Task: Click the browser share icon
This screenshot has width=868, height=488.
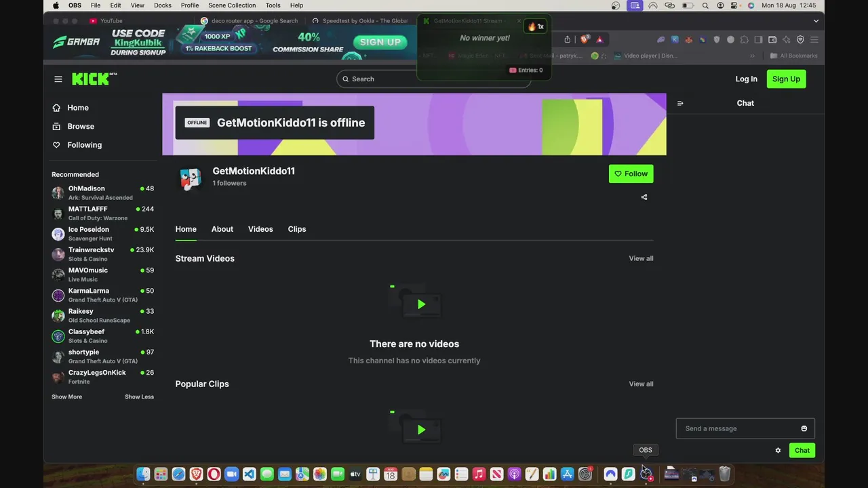Action: pyautogui.click(x=568, y=39)
